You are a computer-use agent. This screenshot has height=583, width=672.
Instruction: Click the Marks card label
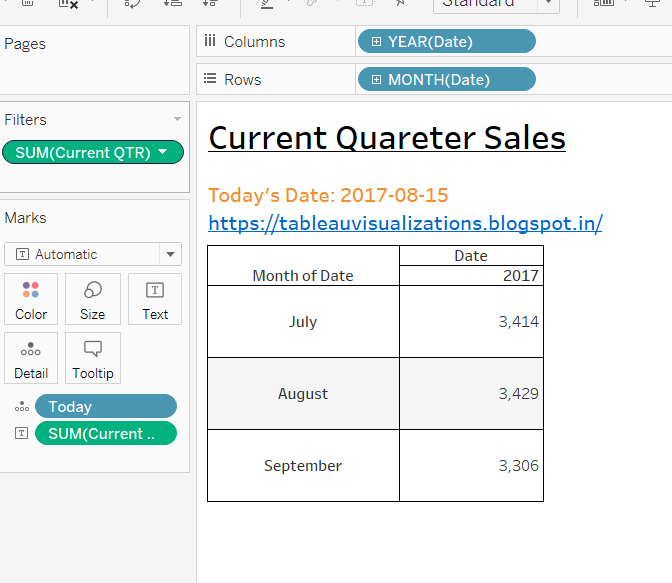(25, 218)
